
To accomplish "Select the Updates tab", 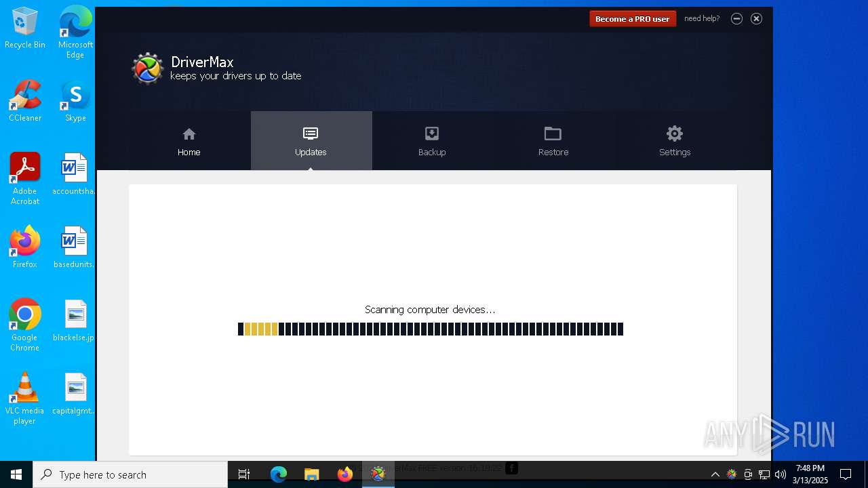I will [x=311, y=141].
